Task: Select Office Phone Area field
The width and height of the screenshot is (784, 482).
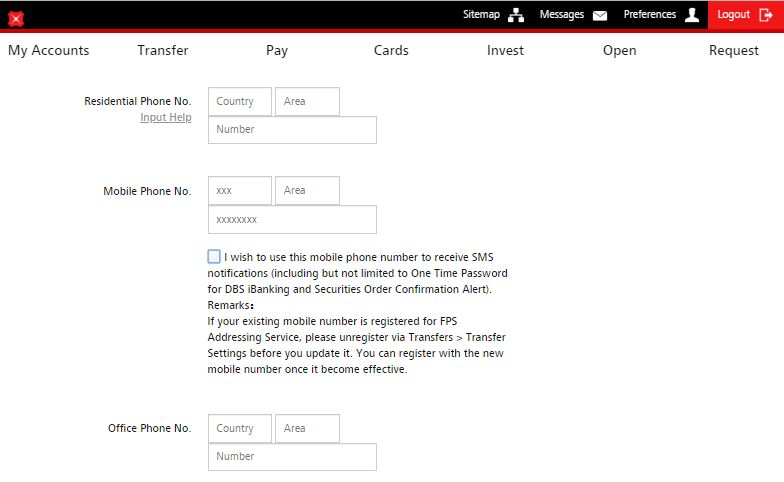Action: [307, 429]
